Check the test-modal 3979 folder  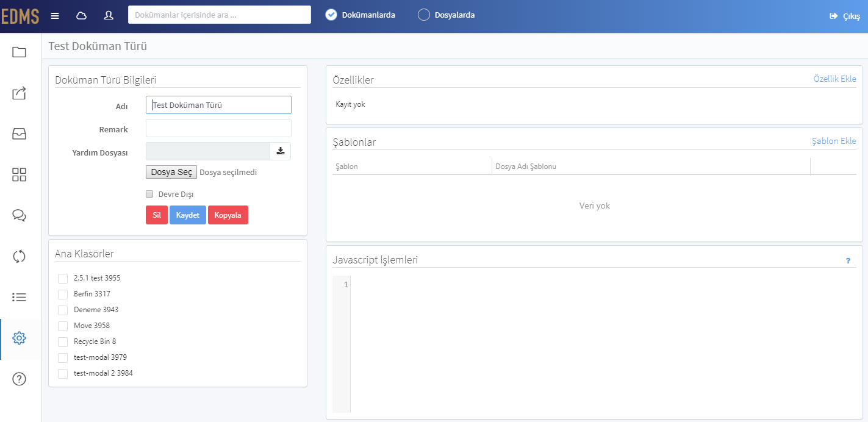point(63,357)
